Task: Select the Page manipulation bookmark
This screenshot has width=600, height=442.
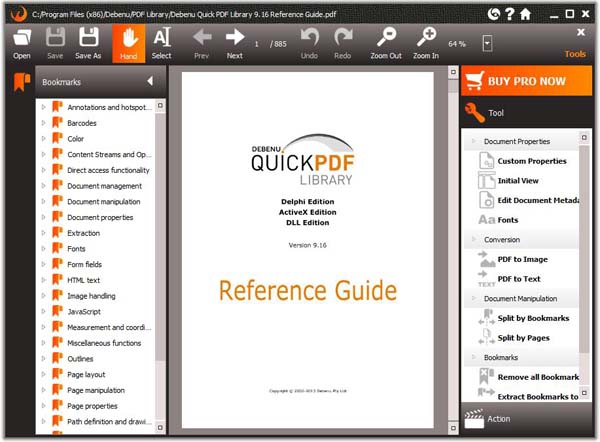Action: [96, 390]
